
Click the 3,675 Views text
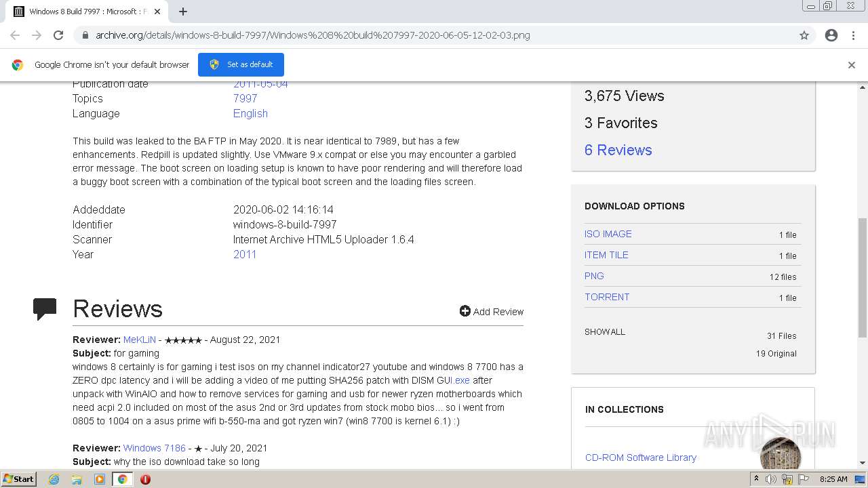[624, 96]
